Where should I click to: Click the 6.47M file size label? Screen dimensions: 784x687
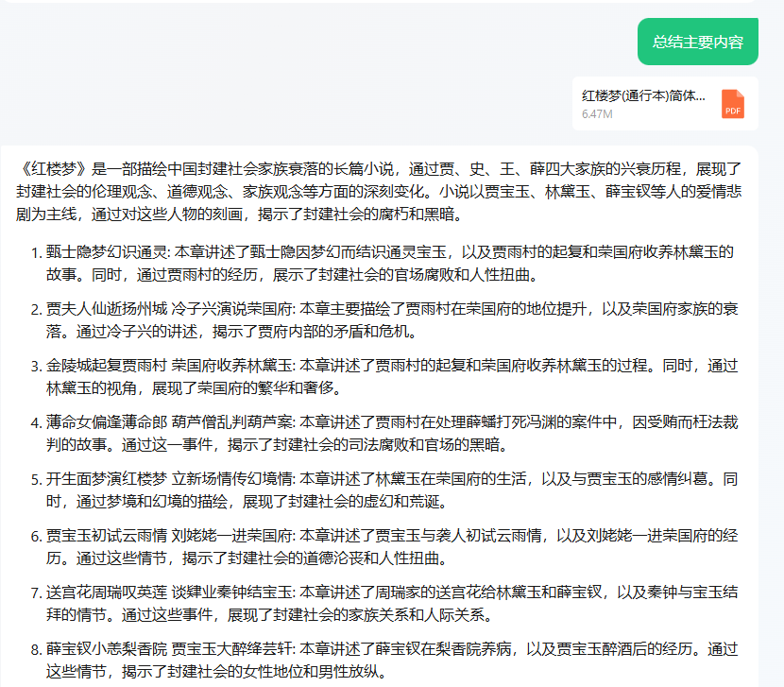coord(597,114)
